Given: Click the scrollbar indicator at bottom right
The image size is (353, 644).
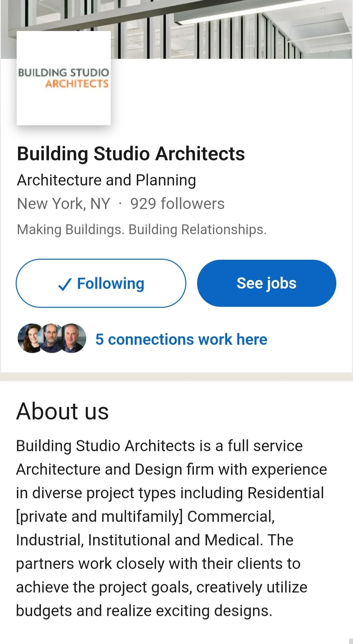Looking at the screenshot, I should coord(351,641).
